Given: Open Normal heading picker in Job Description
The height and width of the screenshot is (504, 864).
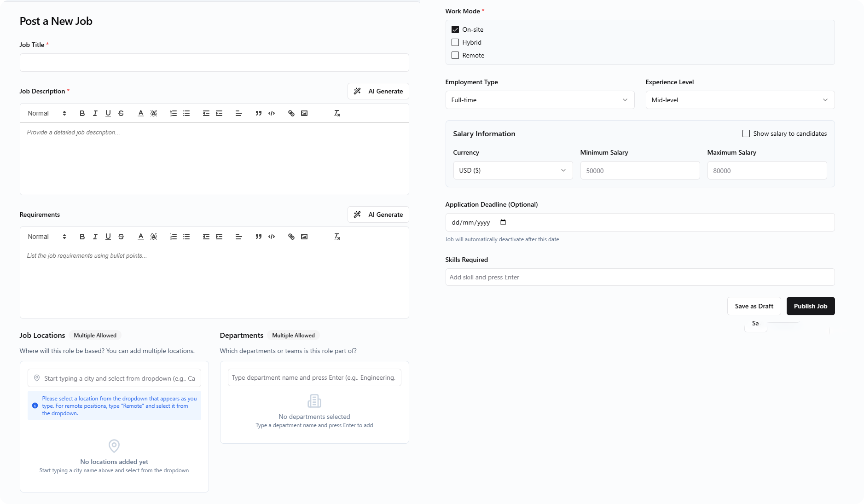Looking at the screenshot, I should (x=46, y=113).
